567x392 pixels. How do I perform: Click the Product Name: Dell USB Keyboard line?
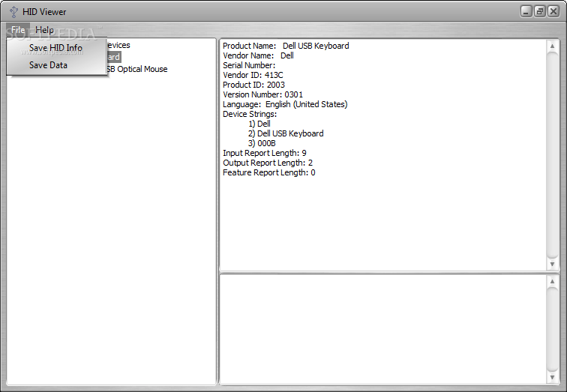tap(286, 46)
